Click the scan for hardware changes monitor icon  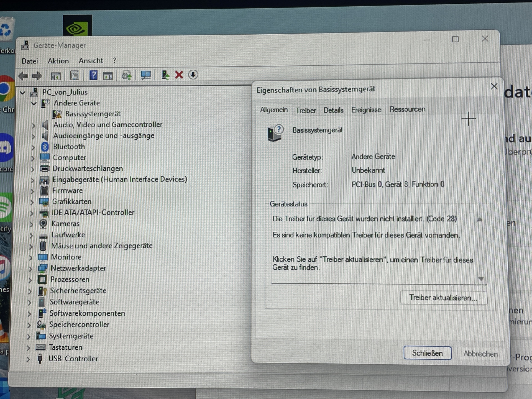(x=146, y=75)
